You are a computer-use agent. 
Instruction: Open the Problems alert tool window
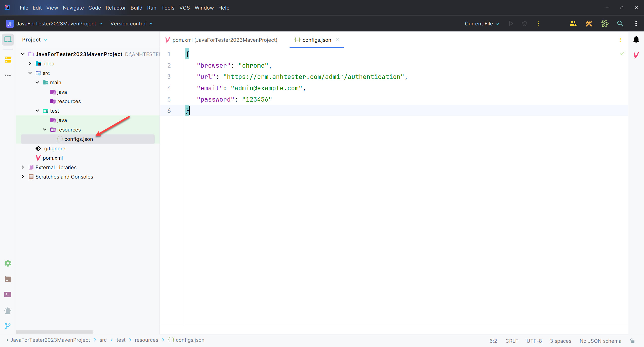tap(8, 310)
